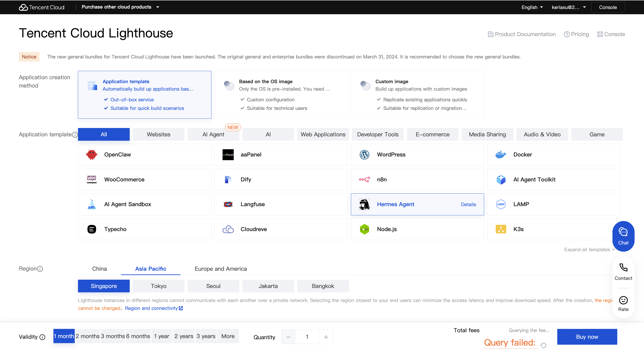The image size is (644, 351).
Task: Switch to the AI Agent template tab
Action: click(x=213, y=134)
